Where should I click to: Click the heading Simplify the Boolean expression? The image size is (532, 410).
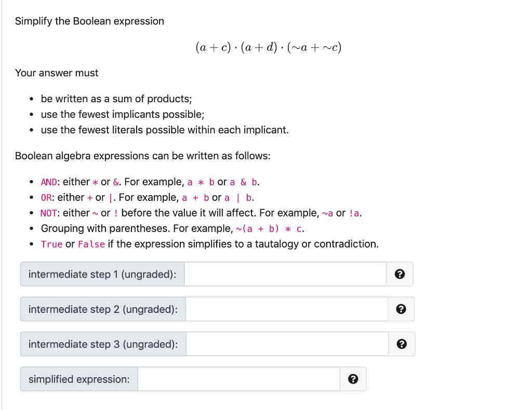(89, 21)
